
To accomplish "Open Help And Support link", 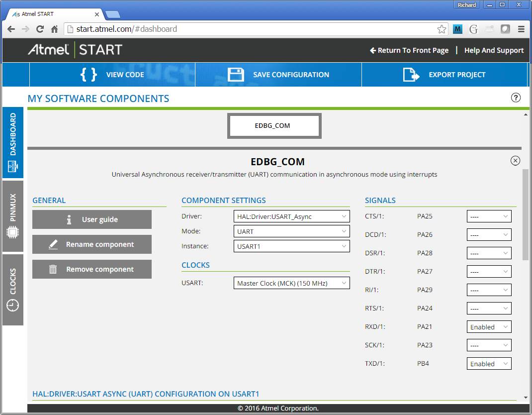I will (x=494, y=50).
